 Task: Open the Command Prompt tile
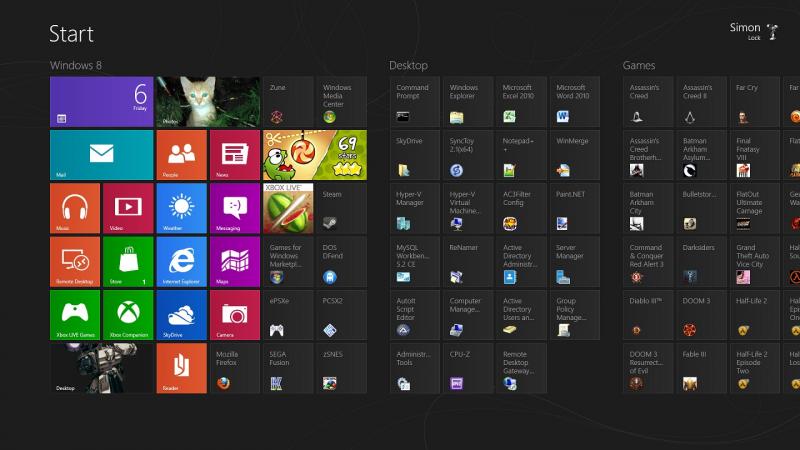point(415,102)
